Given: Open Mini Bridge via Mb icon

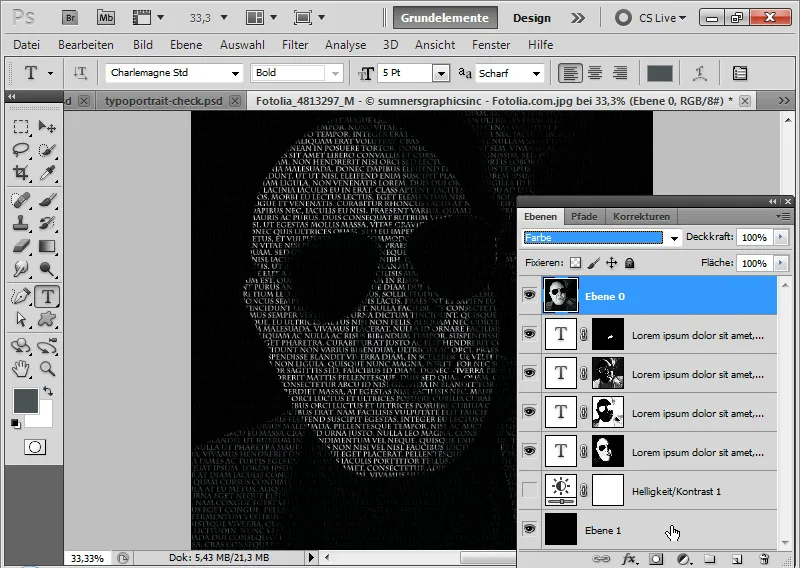Looking at the screenshot, I should pos(106,18).
